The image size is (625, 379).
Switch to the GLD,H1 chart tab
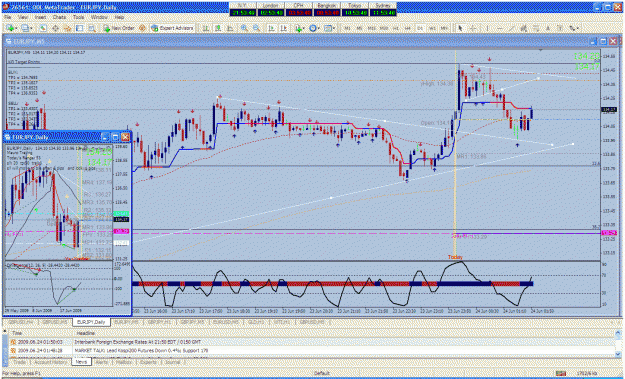(255, 322)
